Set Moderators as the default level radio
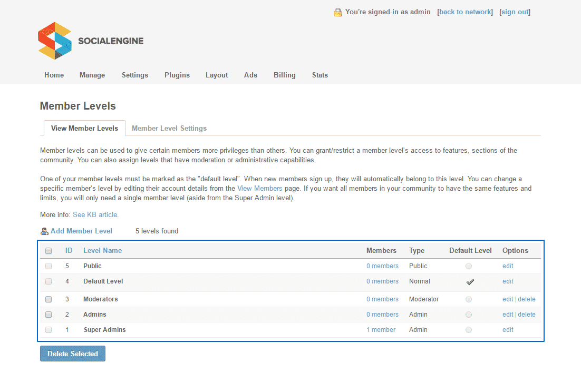 469,299
